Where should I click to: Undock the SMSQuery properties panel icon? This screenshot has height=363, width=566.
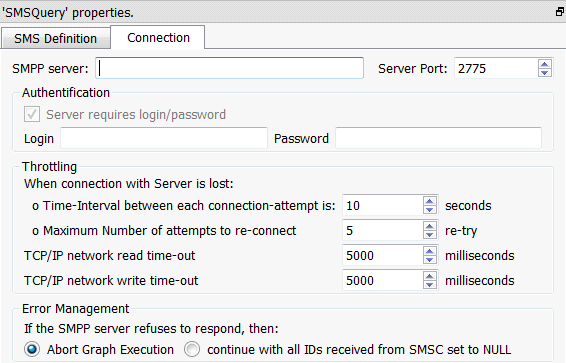(559, 12)
